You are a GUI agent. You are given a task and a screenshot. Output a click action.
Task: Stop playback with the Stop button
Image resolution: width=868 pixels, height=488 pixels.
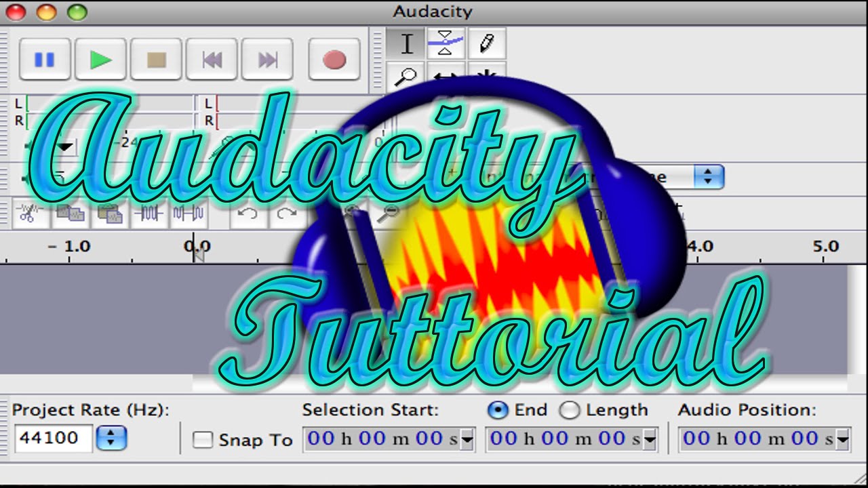click(156, 60)
